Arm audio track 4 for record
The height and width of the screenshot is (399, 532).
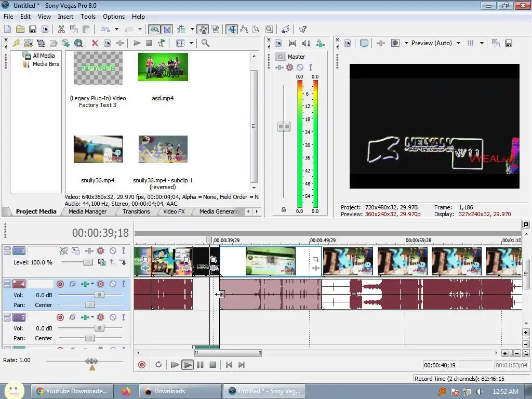pyautogui.click(x=60, y=284)
